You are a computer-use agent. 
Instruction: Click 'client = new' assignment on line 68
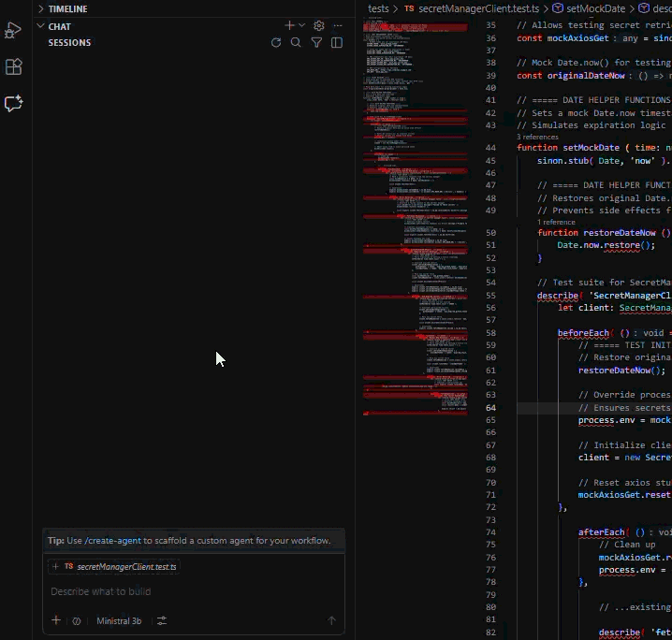pos(608,458)
